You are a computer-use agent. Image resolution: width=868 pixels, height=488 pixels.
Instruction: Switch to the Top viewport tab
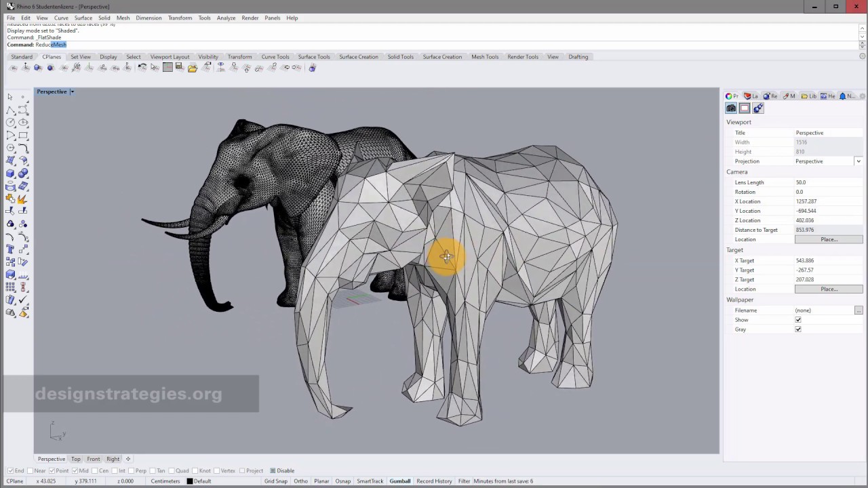[x=76, y=459]
